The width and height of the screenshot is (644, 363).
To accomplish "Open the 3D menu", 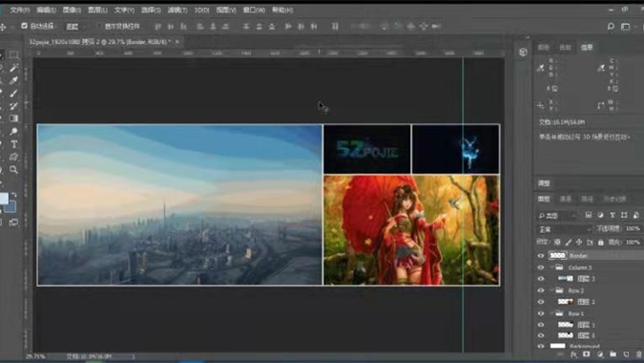I will 201,10.
